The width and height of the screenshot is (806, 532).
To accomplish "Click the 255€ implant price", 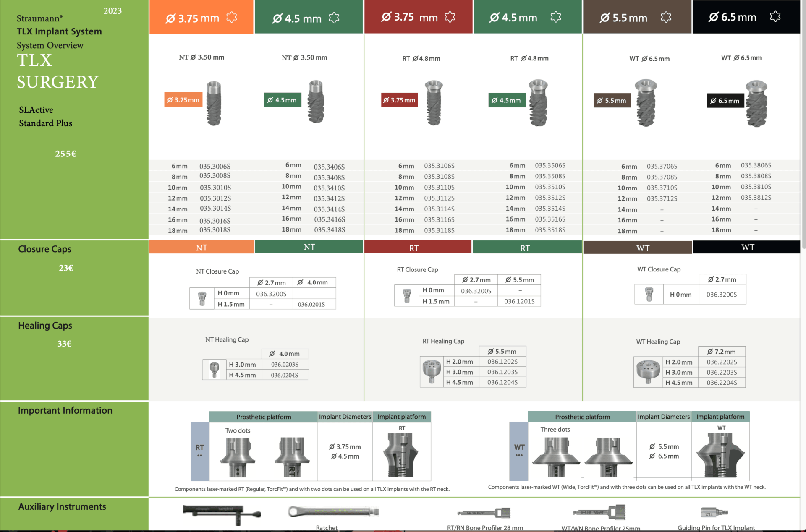I will 65,154.
